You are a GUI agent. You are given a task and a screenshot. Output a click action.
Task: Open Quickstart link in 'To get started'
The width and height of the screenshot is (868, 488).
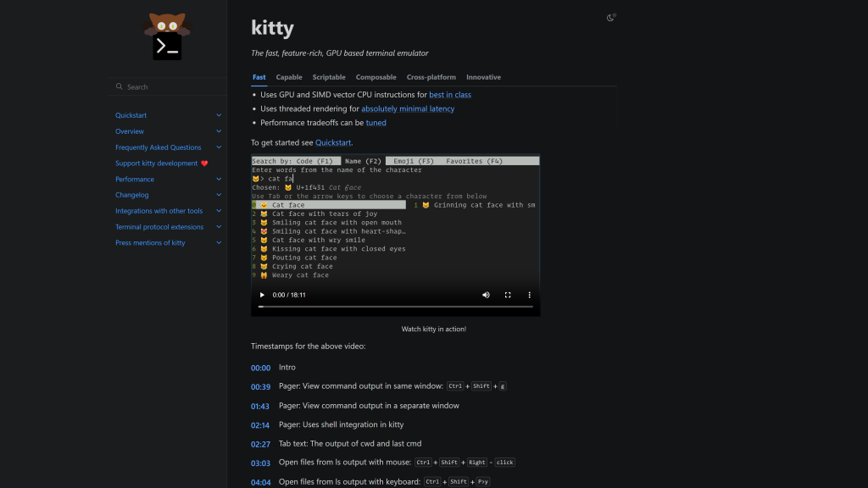(333, 142)
